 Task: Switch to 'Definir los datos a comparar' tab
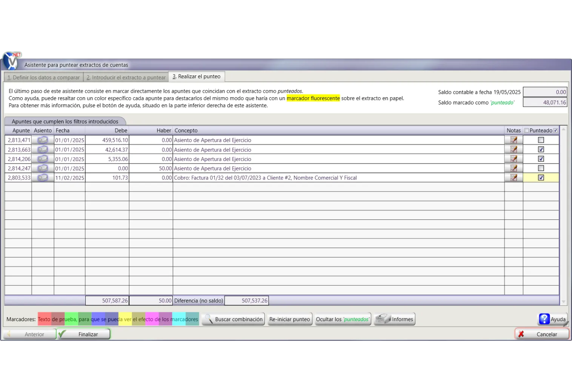pos(44,77)
